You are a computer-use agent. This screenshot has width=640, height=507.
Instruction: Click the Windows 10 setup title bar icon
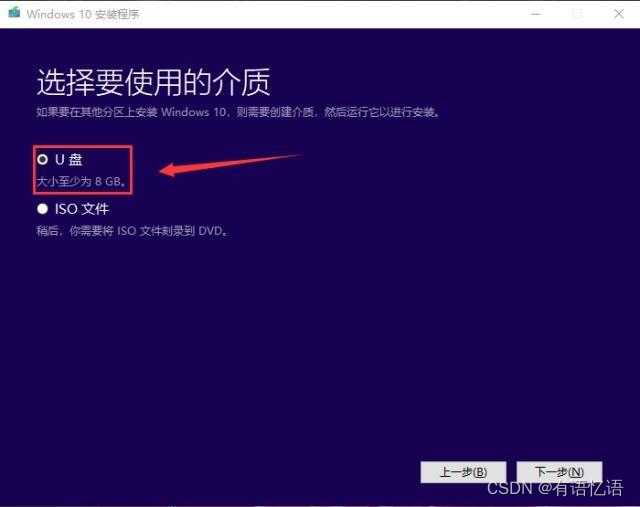point(14,13)
